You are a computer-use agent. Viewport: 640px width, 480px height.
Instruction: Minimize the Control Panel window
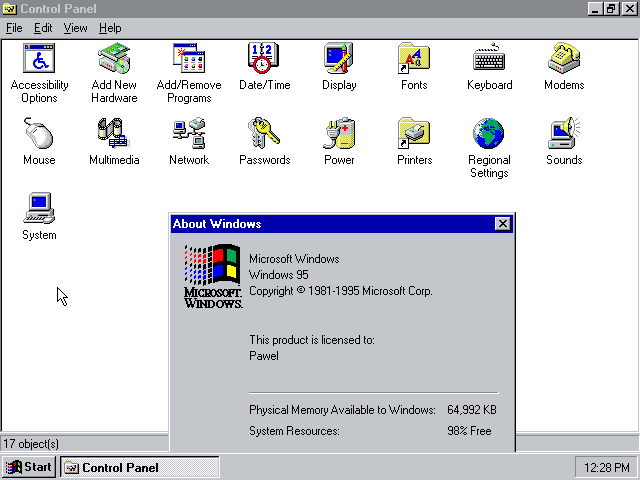595,9
